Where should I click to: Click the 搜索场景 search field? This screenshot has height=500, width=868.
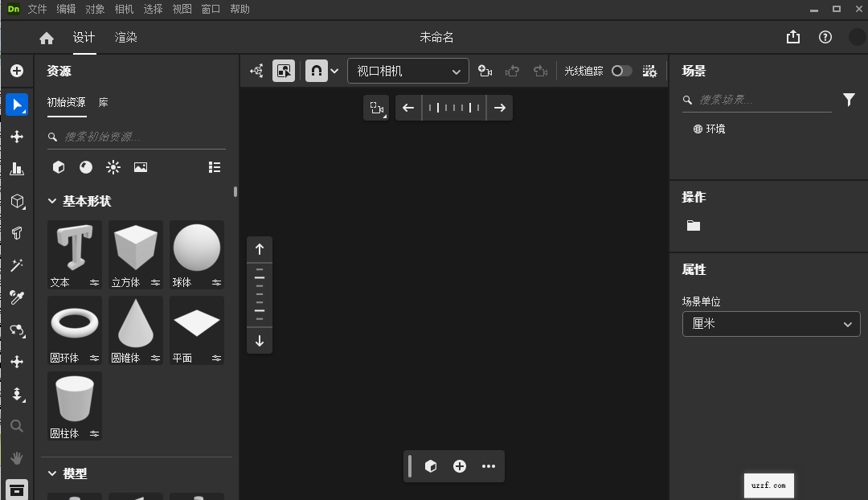[755, 100]
